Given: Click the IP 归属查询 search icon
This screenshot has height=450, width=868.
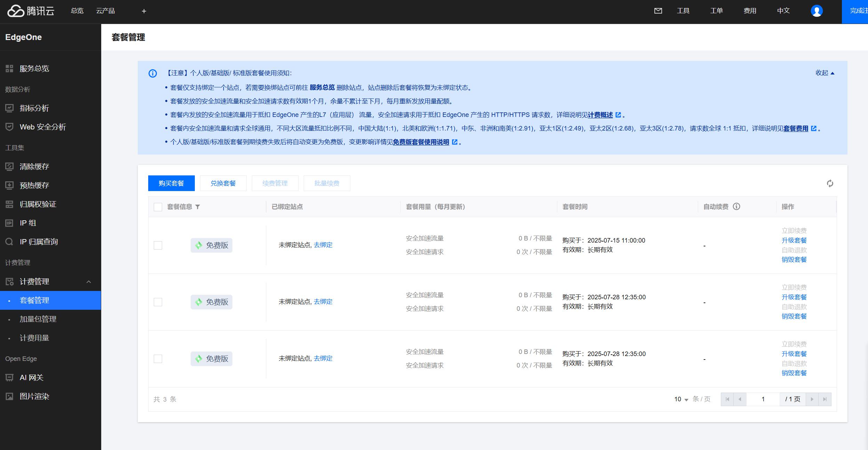Looking at the screenshot, I should [x=9, y=242].
